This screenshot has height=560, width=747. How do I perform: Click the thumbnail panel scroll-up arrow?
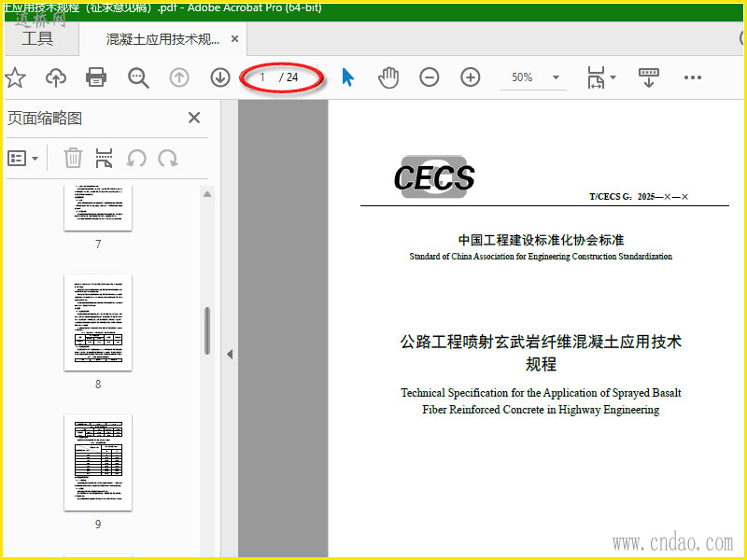[207, 194]
